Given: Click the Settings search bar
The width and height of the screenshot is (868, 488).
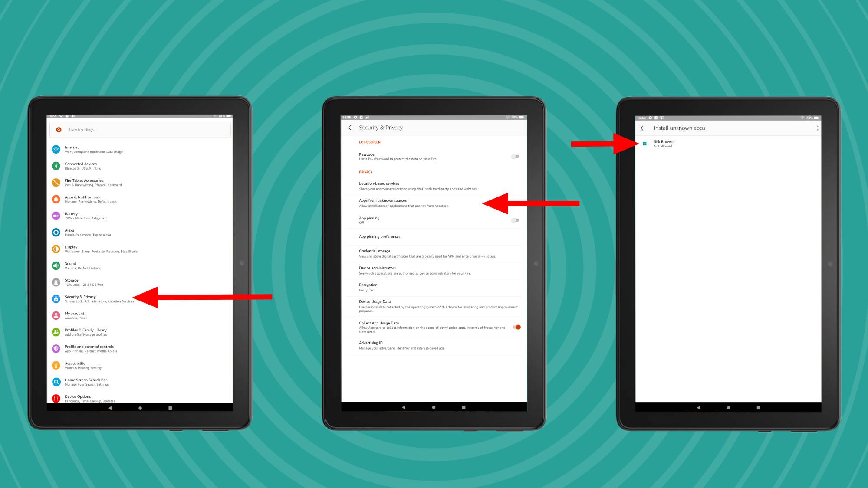Looking at the screenshot, I should 139,129.
